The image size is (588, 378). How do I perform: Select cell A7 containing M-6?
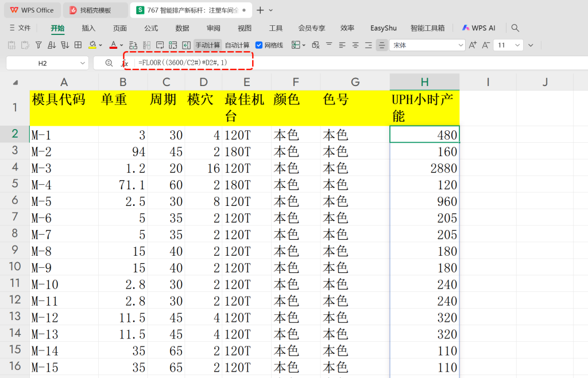[64, 217]
